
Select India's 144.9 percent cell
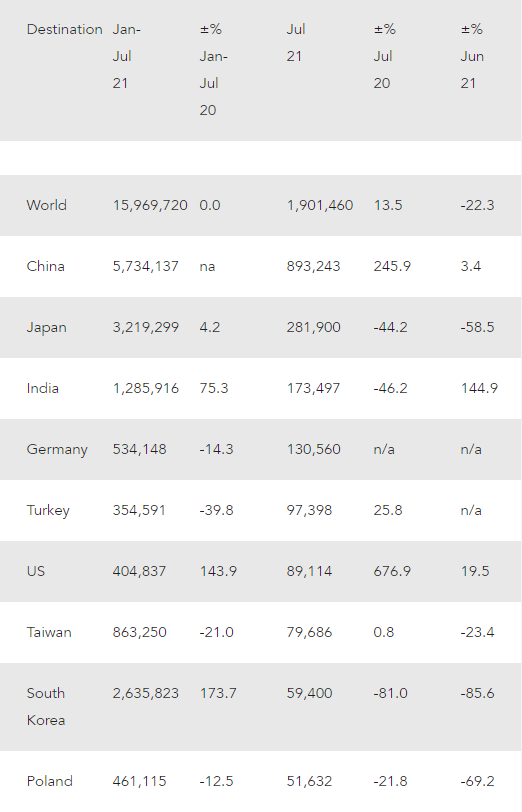pos(480,388)
